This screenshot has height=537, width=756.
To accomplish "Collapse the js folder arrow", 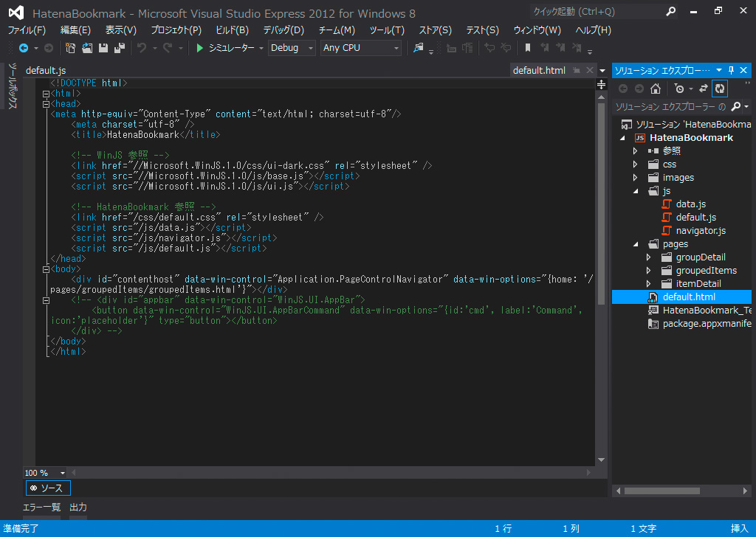I will pos(636,191).
